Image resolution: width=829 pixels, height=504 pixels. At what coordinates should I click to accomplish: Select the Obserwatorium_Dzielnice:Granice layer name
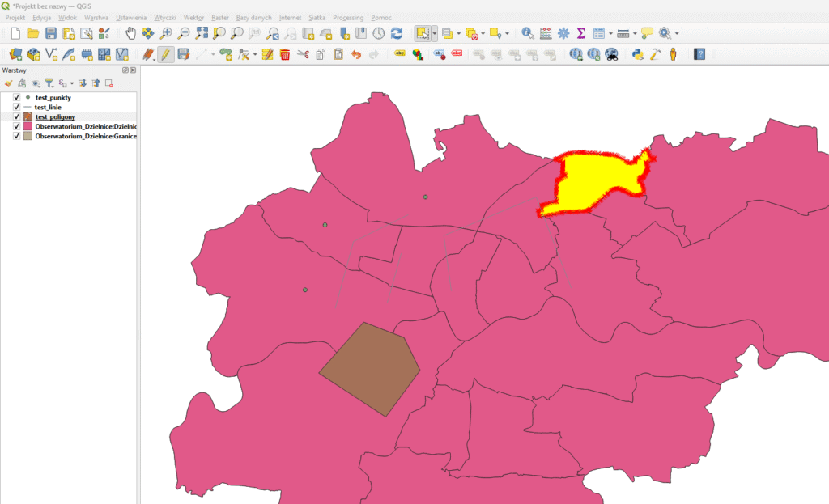coord(86,137)
